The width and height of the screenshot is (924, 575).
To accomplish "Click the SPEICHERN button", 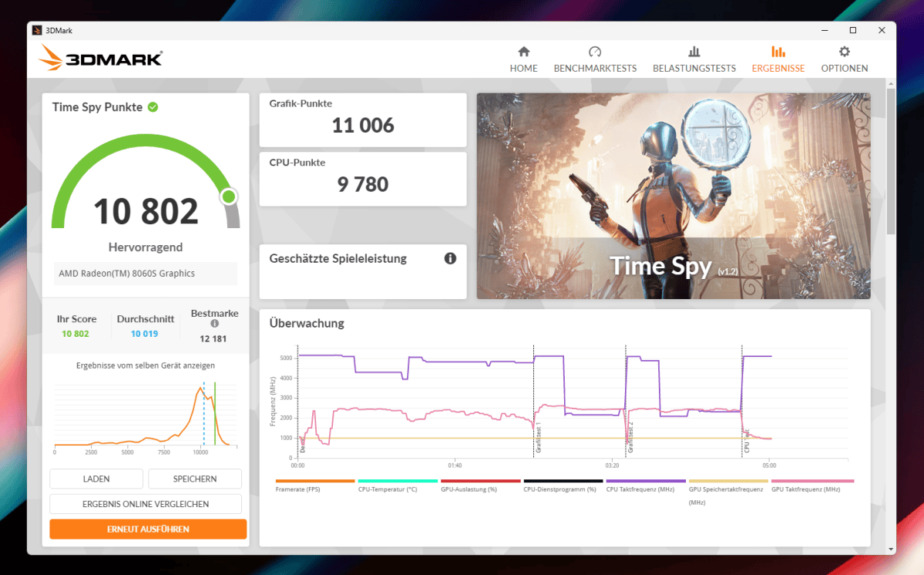I will tap(195, 479).
